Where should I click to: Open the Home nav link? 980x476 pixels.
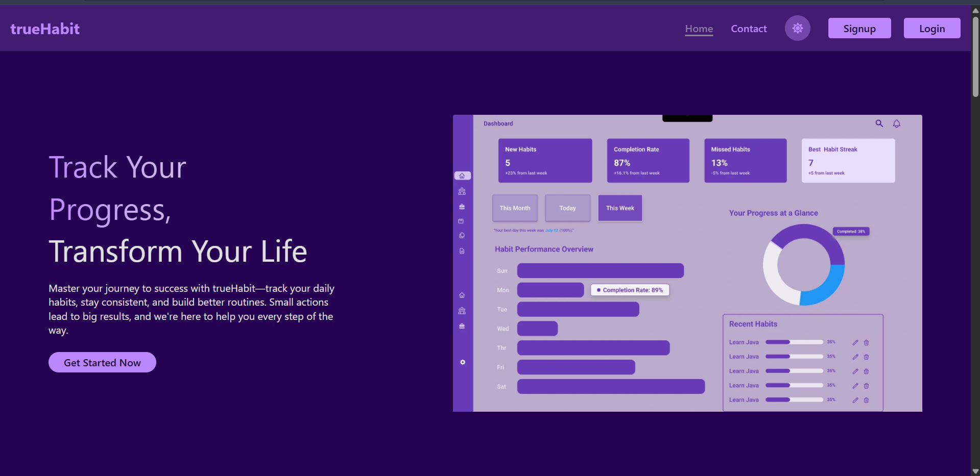(x=699, y=29)
